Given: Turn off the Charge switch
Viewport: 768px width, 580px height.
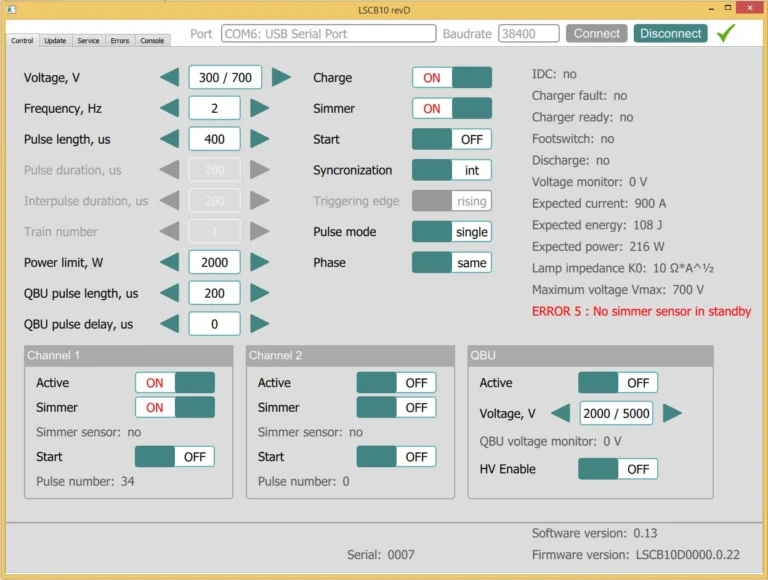Looking at the screenshot, I should (452, 77).
